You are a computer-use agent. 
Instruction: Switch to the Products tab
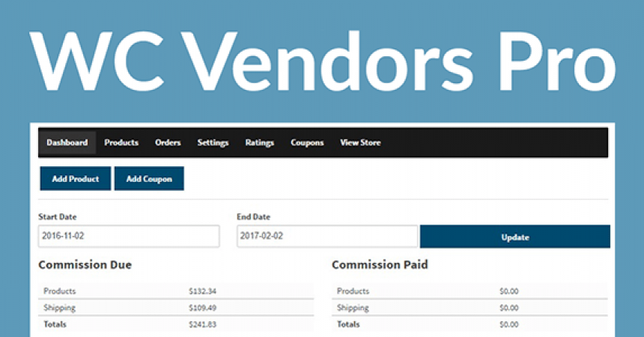(121, 142)
